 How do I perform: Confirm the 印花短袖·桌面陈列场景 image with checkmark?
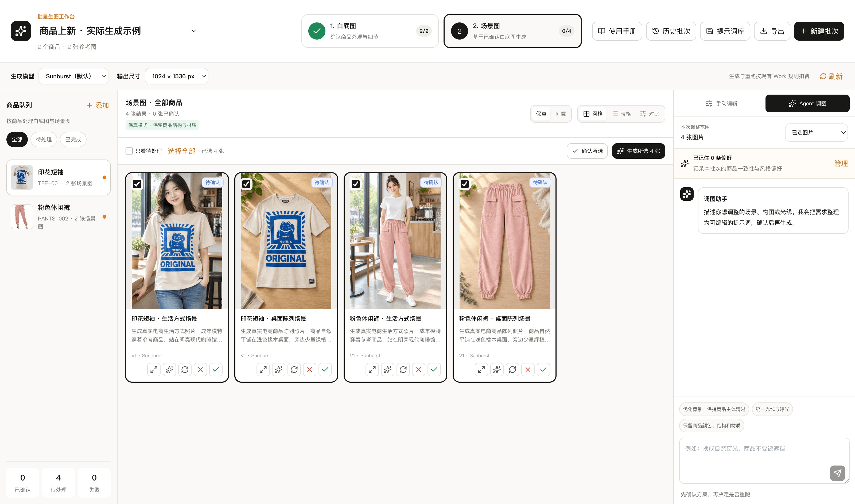325,370
